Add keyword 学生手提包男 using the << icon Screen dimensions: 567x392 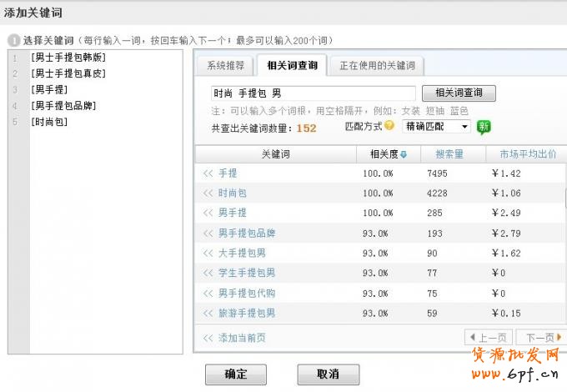(208, 273)
